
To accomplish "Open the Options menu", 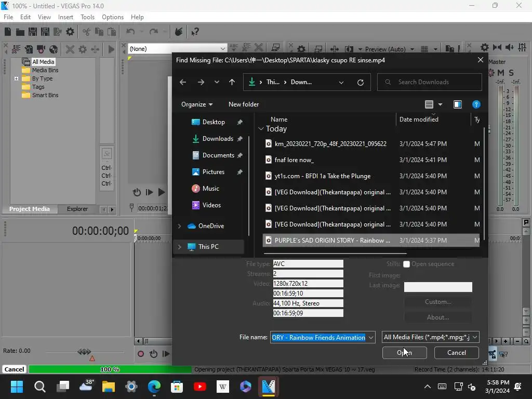I will 113,17.
